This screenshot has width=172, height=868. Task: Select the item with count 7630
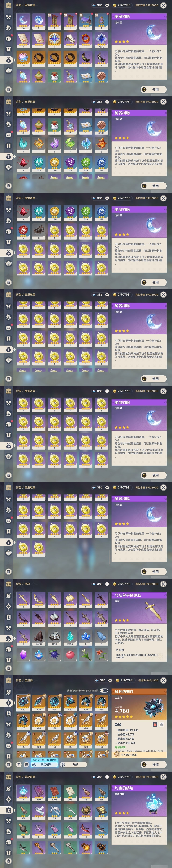(x=101, y=40)
